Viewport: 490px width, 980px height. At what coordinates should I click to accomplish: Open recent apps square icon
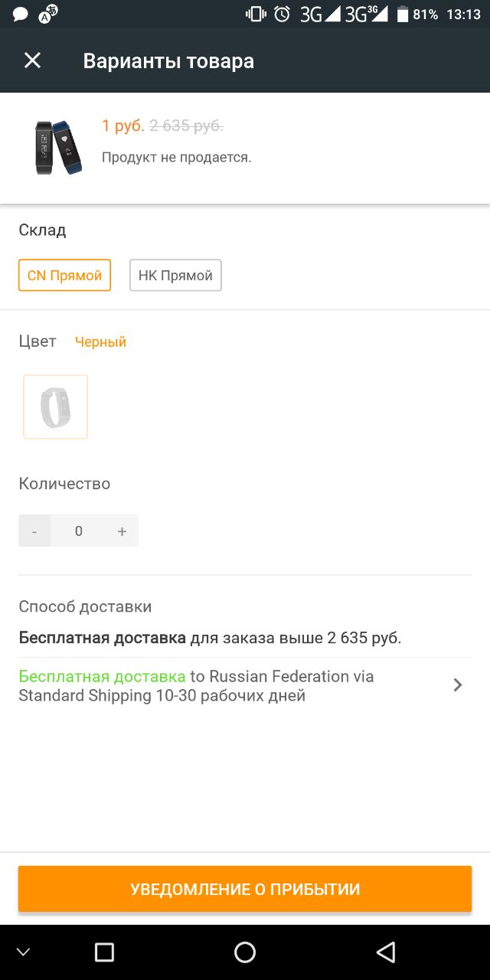[x=104, y=952]
